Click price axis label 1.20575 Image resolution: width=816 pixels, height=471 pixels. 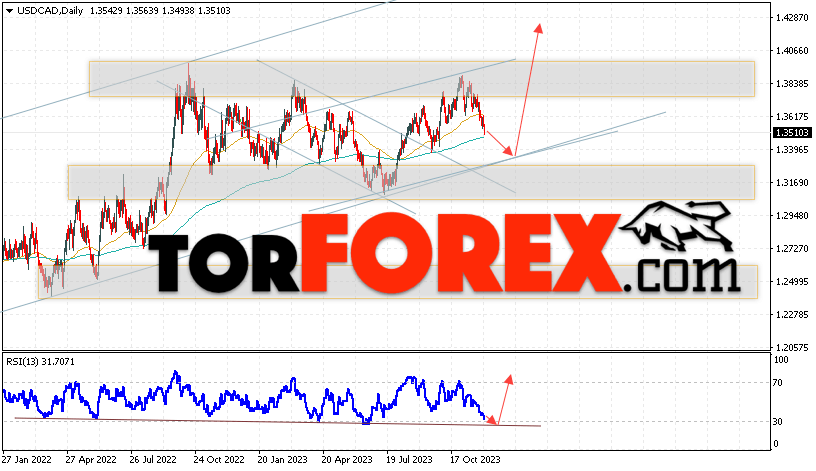coord(792,347)
